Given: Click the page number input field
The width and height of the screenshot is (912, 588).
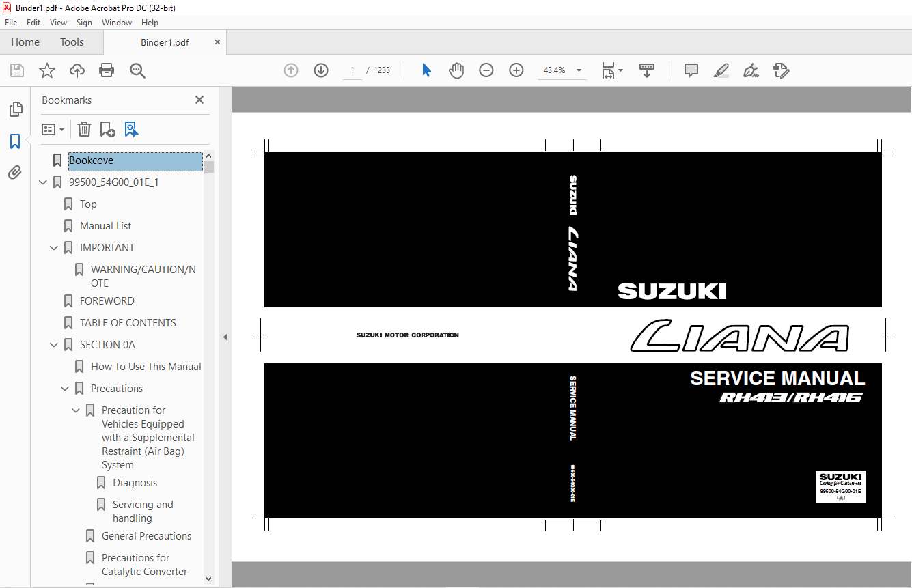Looking at the screenshot, I should pyautogui.click(x=353, y=70).
